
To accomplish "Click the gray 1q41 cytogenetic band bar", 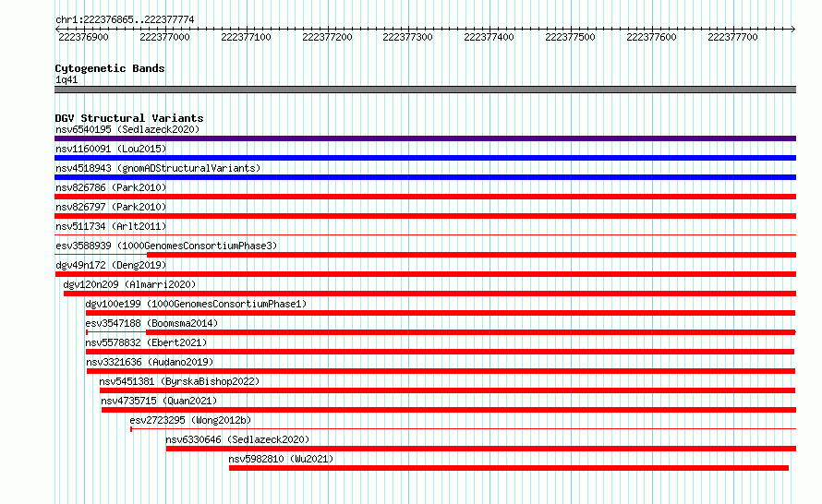I will click(x=425, y=90).
